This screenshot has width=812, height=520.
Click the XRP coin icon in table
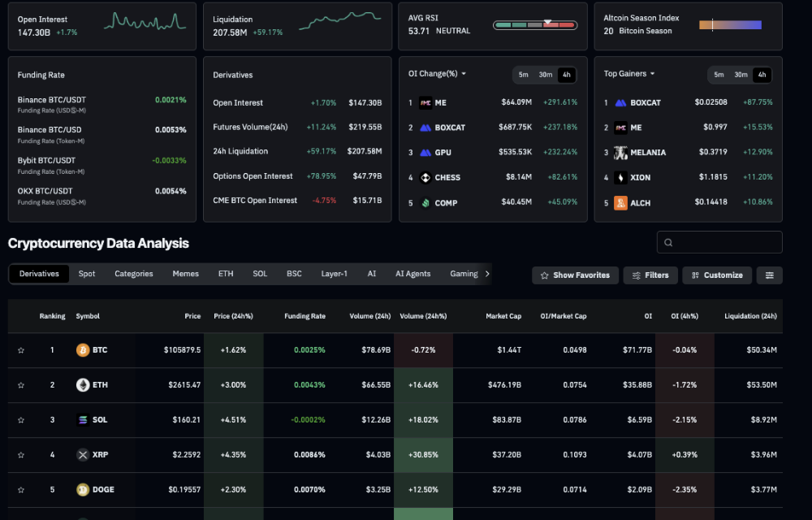click(83, 455)
